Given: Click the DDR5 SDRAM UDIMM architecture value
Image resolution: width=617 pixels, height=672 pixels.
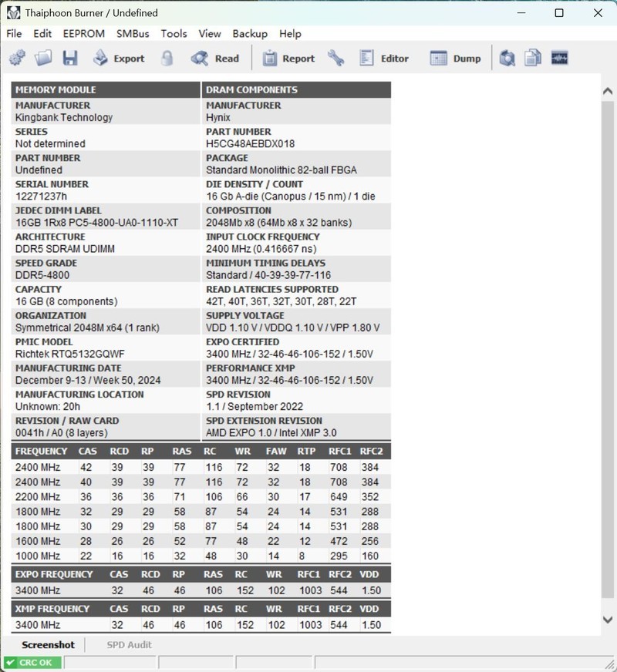Looking at the screenshot, I should (65, 249).
